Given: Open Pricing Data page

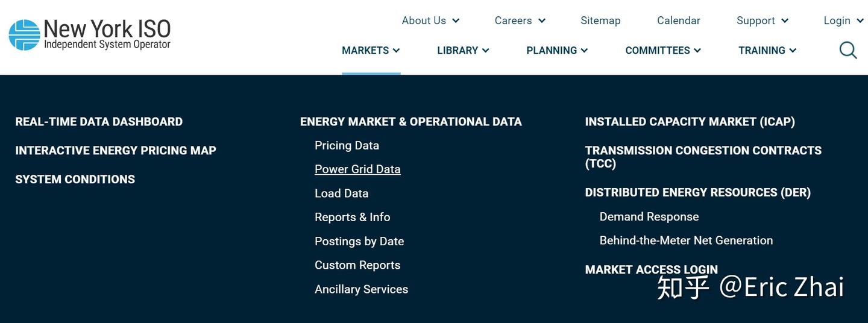Looking at the screenshot, I should click(x=347, y=145).
